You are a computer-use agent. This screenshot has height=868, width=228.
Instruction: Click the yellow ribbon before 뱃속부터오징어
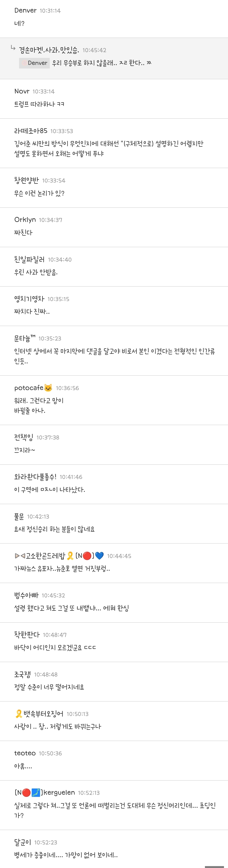pos(19,713)
